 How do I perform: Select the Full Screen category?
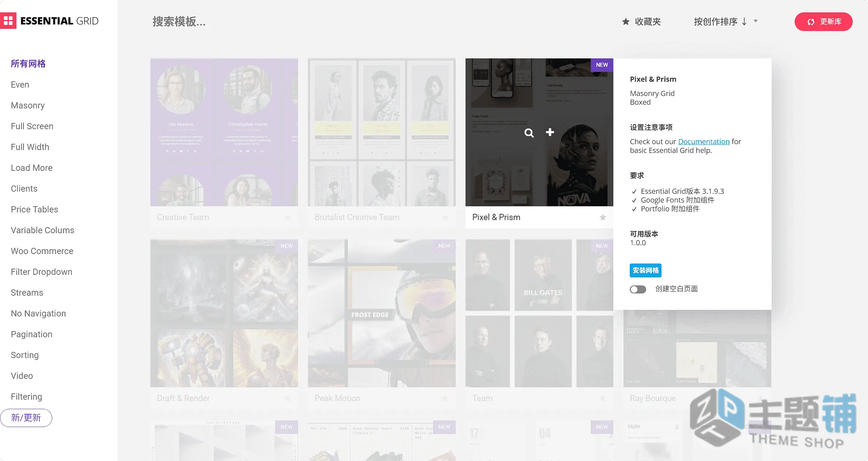point(32,126)
